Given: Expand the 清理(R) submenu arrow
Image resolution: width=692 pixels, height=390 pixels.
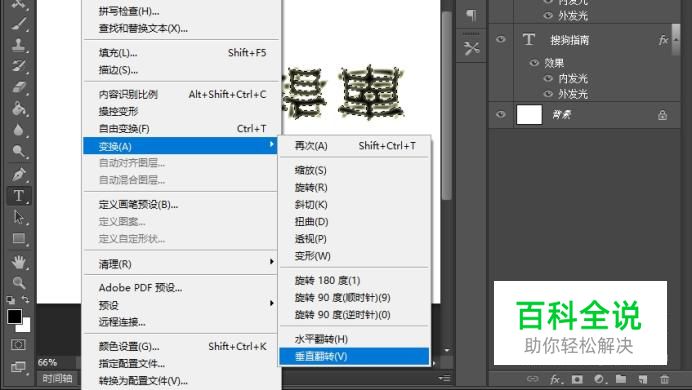Looking at the screenshot, I should [271, 261].
